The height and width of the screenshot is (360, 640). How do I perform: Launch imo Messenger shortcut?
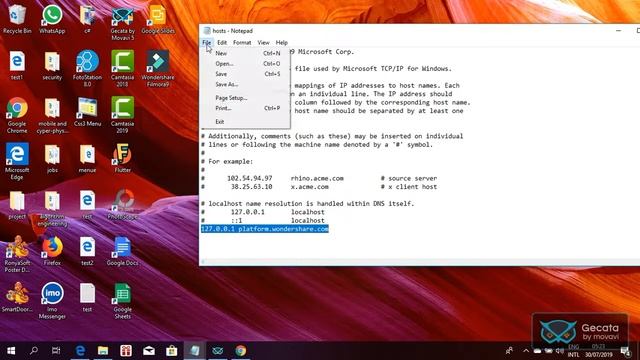[x=52, y=300]
